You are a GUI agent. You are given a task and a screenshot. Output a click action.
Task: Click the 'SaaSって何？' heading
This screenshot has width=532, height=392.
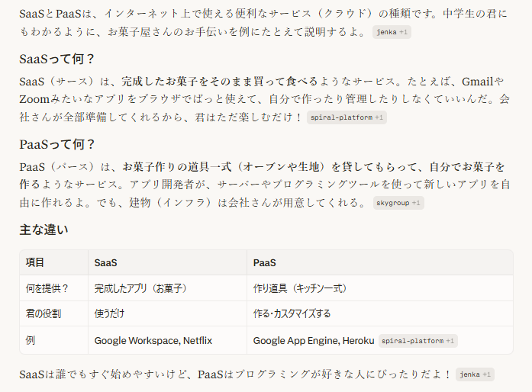56,59
